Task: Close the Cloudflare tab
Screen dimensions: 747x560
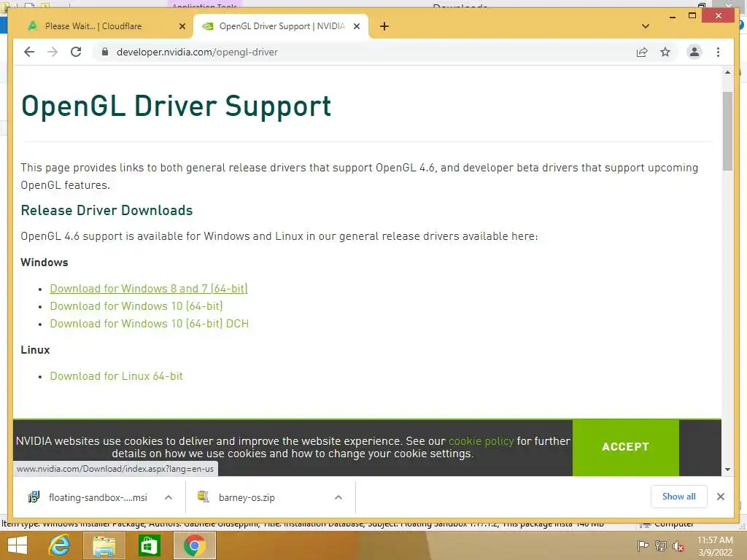Action: pyautogui.click(x=182, y=26)
